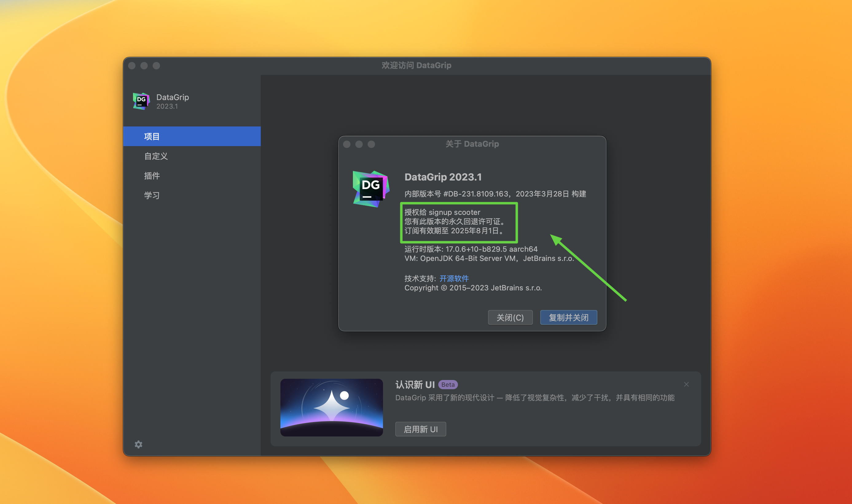
Task: Open settings gear in welcome window
Action: coord(138,444)
